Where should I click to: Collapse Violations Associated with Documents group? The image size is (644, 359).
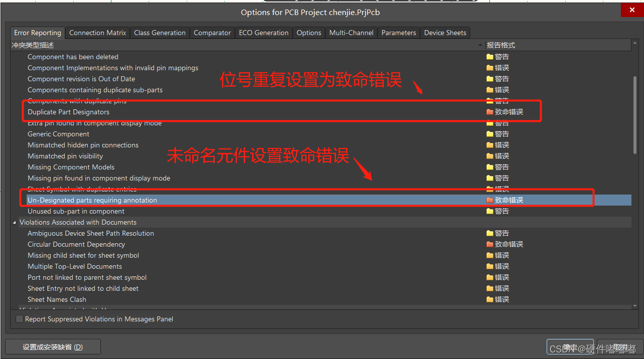coord(14,222)
